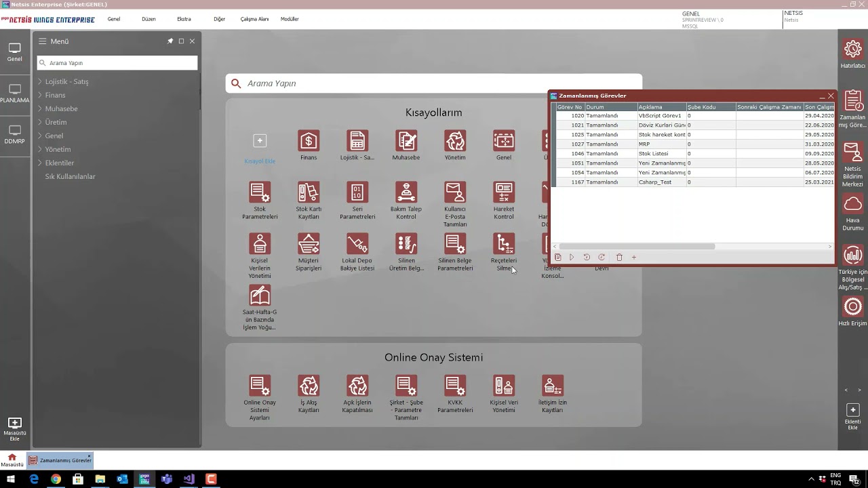Screen dimensions: 868x488
Task: Open the Modüller menu
Action: click(x=290, y=19)
